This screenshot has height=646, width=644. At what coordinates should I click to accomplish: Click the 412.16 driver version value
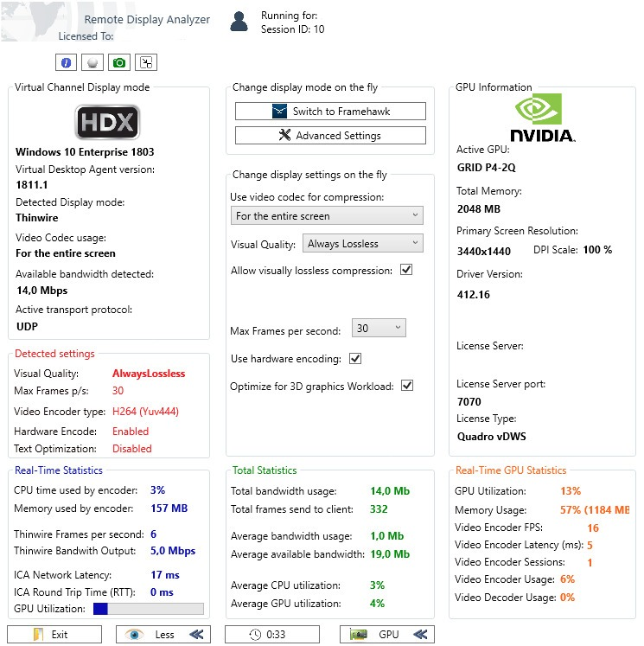click(x=474, y=295)
